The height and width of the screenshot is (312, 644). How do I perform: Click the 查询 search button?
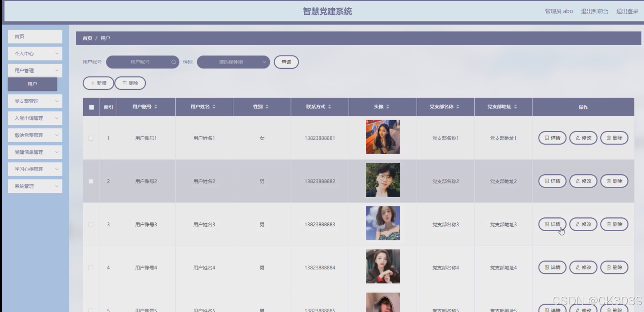click(286, 62)
